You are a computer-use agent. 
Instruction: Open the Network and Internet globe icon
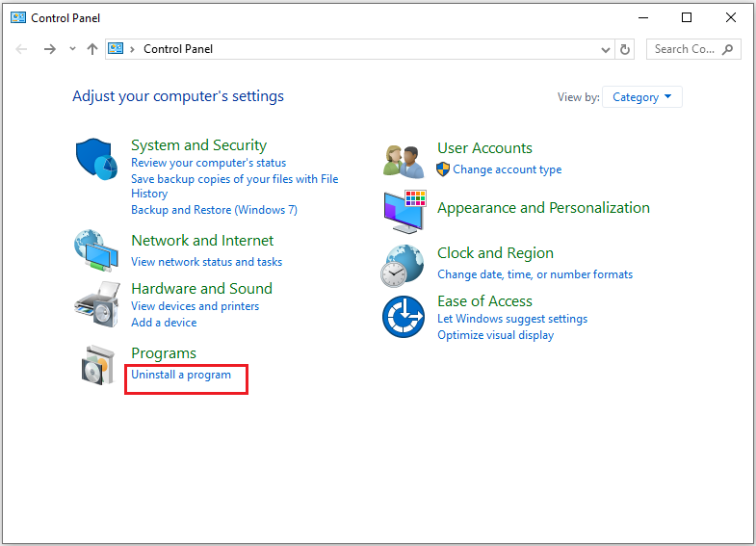pyautogui.click(x=96, y=251)
